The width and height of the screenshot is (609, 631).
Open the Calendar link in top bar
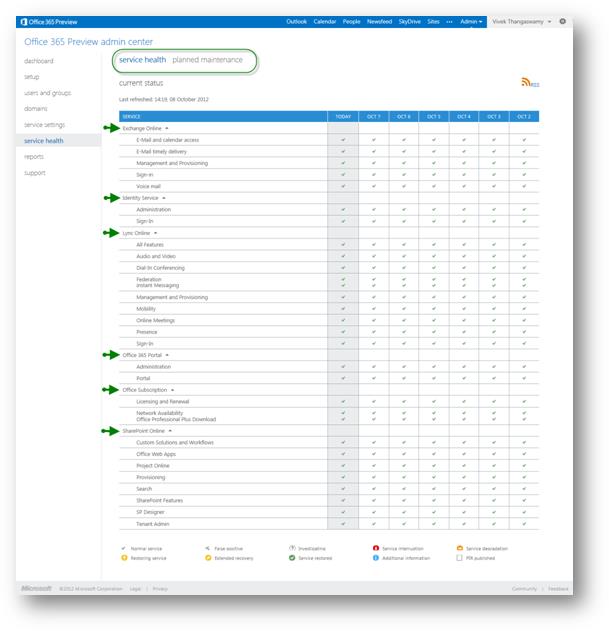pyautogui.click(x=325, y=21)
